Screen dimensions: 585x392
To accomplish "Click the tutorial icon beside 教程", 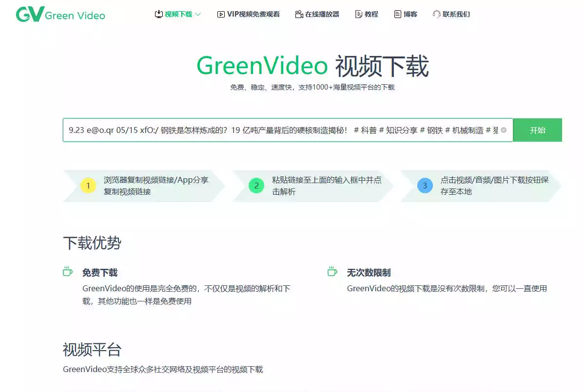I will coord(359,14).
